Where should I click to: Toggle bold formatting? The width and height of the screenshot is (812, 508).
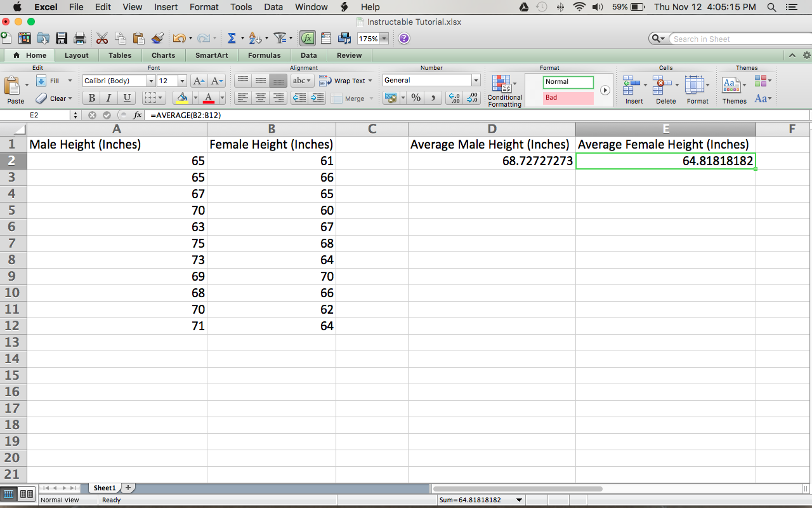pos(92,98)
